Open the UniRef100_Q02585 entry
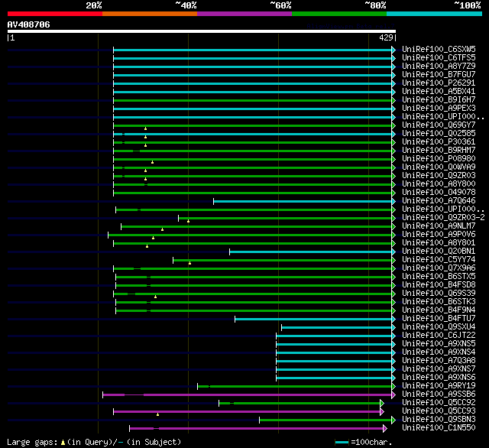 point(439,134)
